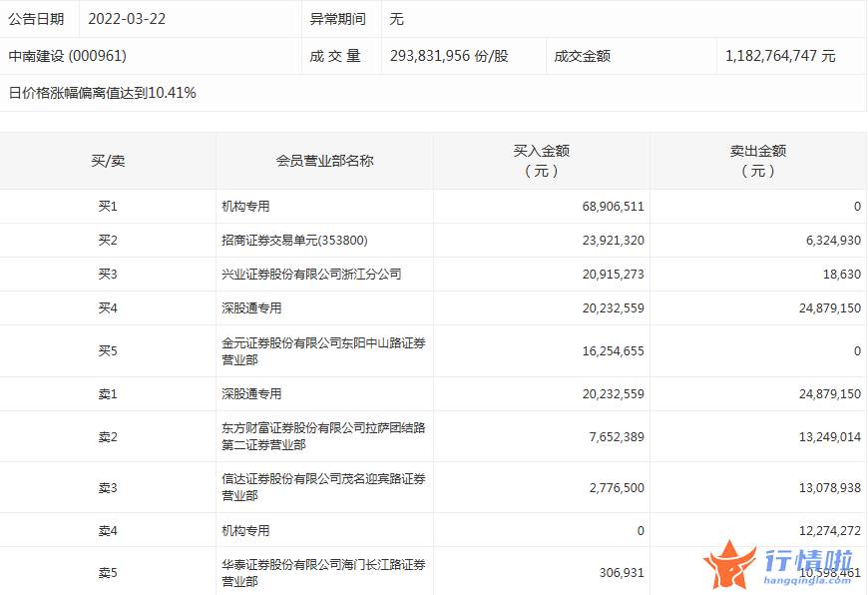Click the 买入金额(元) column header
The width and height of the screenshot is (868, 595).
542,161
